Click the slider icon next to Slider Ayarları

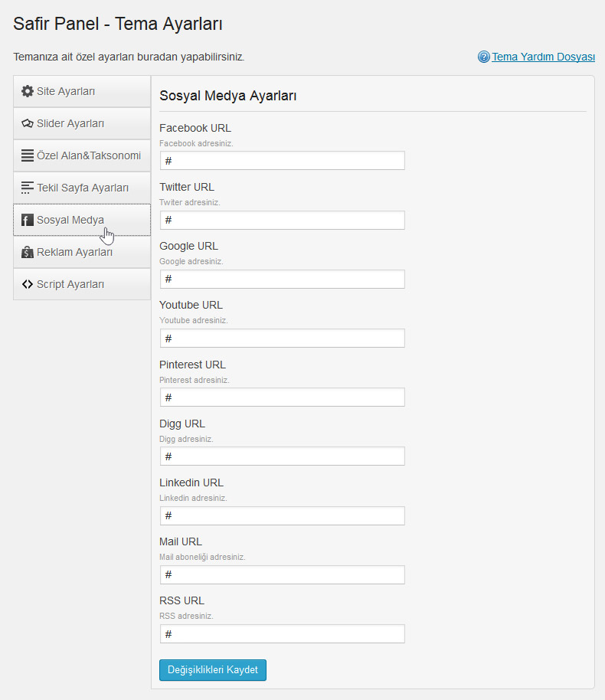tap(28, 123)
